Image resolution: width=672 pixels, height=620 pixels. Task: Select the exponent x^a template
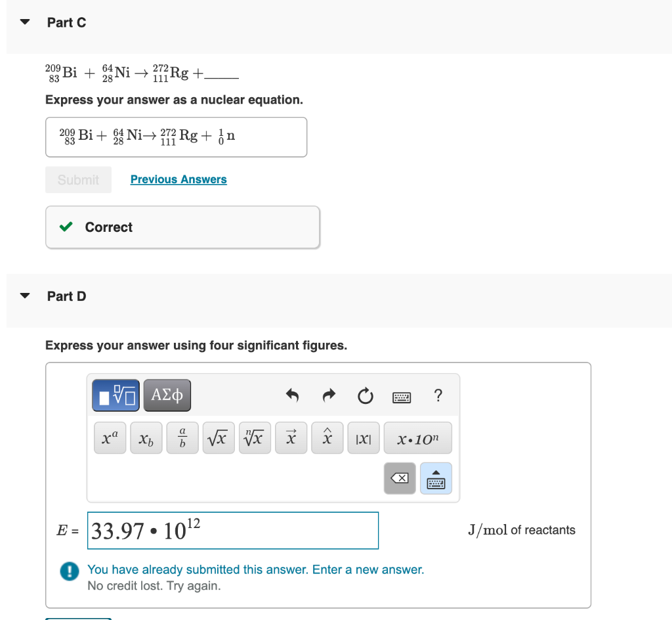pos(110,437)
